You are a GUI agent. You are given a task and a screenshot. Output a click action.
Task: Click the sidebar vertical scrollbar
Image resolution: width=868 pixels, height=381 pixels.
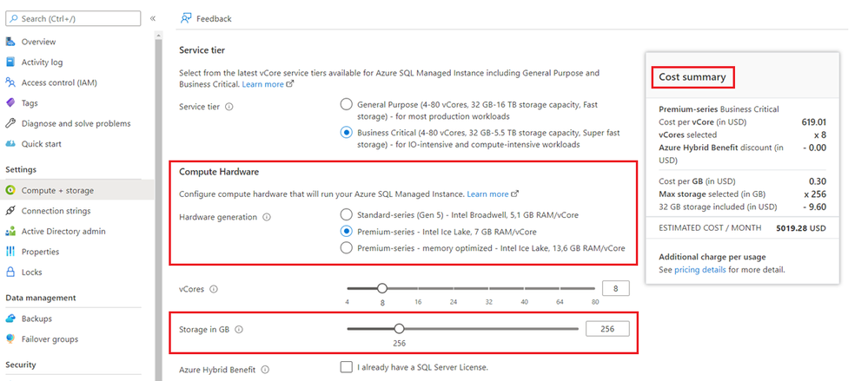tap(158, 207)
